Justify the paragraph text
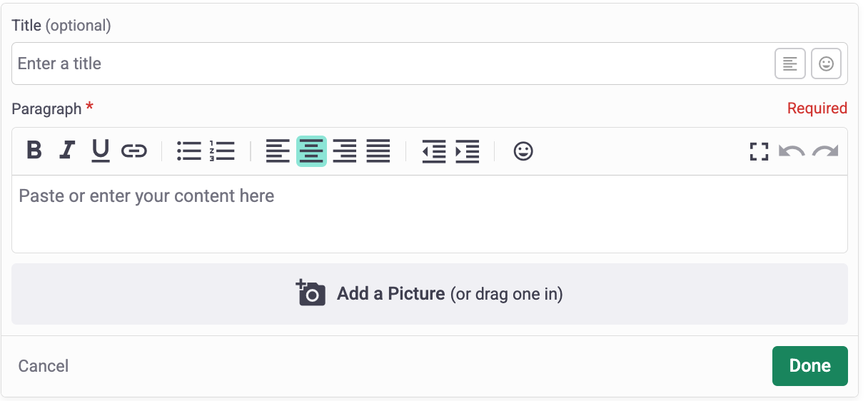868x401 pixels. 378,151
